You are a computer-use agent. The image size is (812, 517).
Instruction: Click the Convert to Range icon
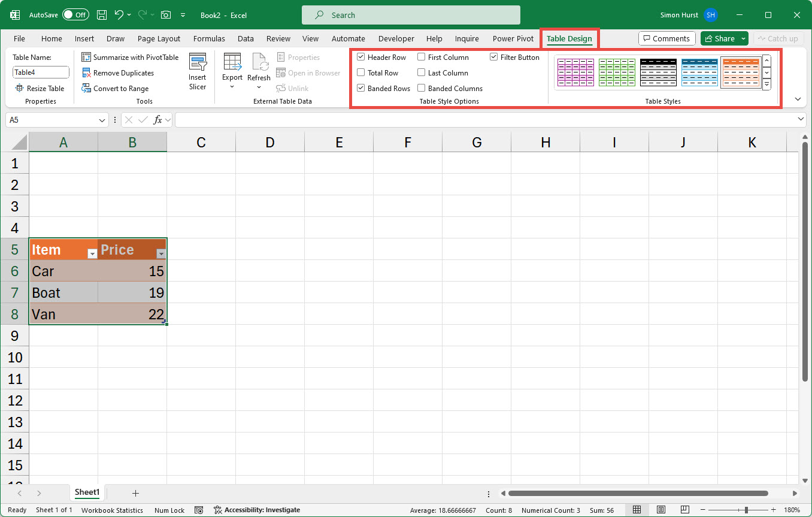coord(86,89)
